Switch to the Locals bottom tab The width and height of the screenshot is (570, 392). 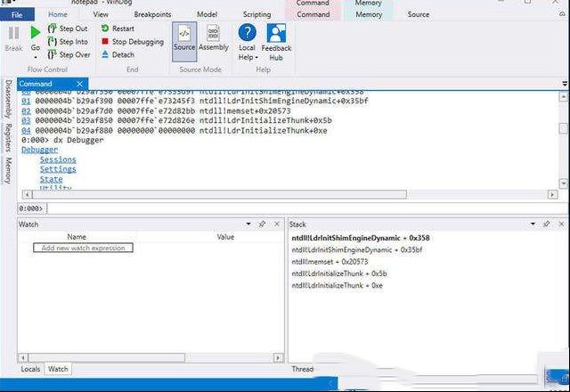[30, 369]
